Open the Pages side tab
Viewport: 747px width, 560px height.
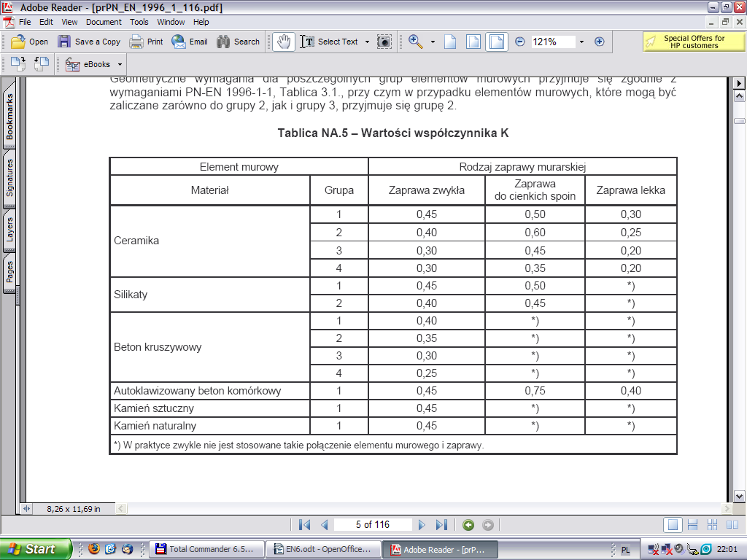(x=9, y=271)
